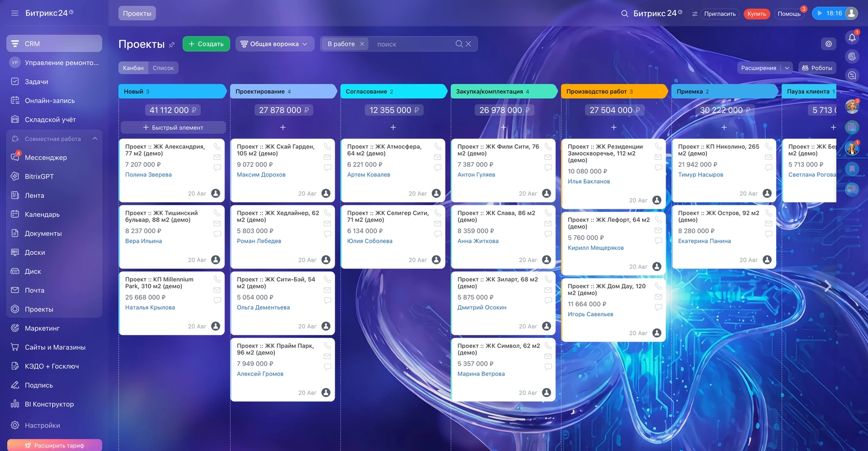
Task: Click the user profile avatar
Action: pyautogui.click(x=852, y=14)
